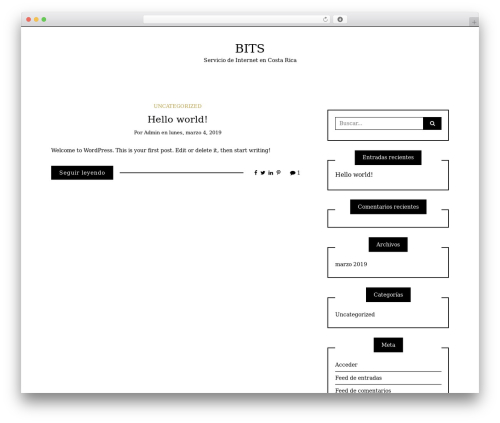Share post on LinkedIn icon
500x423 pixels.
tap(271, 173)
